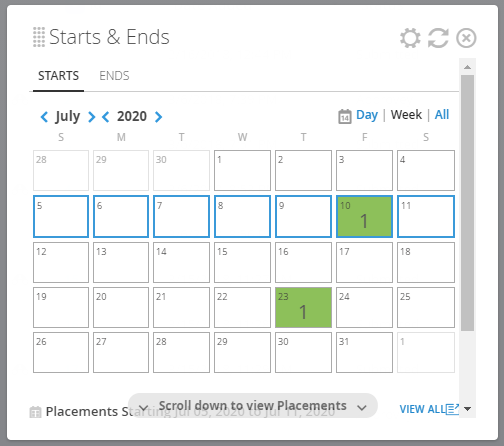Close the Starts & Ends widget
Viewport: 504px width, 446px height.
tap(466, 38)
